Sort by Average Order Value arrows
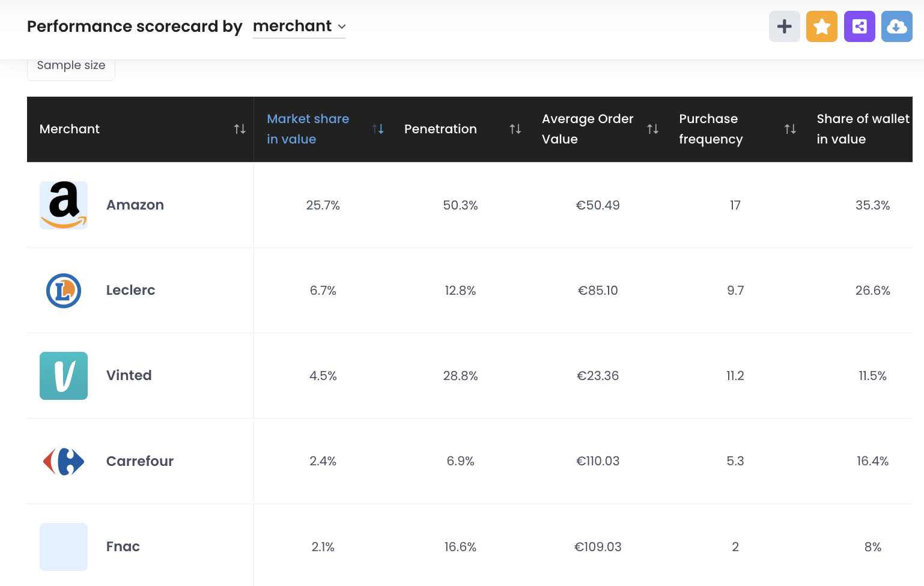Viewport: 924px width, 586px height. tap(653, 129)
